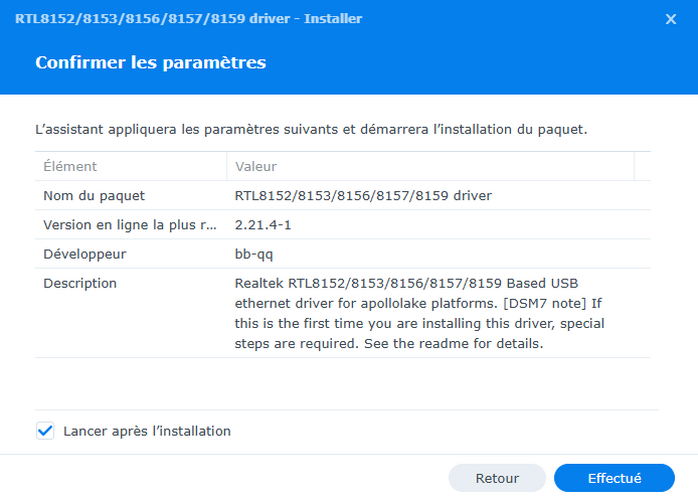Viewport: 698px width, 500px height.
Task: Close the driver installer dialog
Action: pyautogui.click(x=669, y=19)
